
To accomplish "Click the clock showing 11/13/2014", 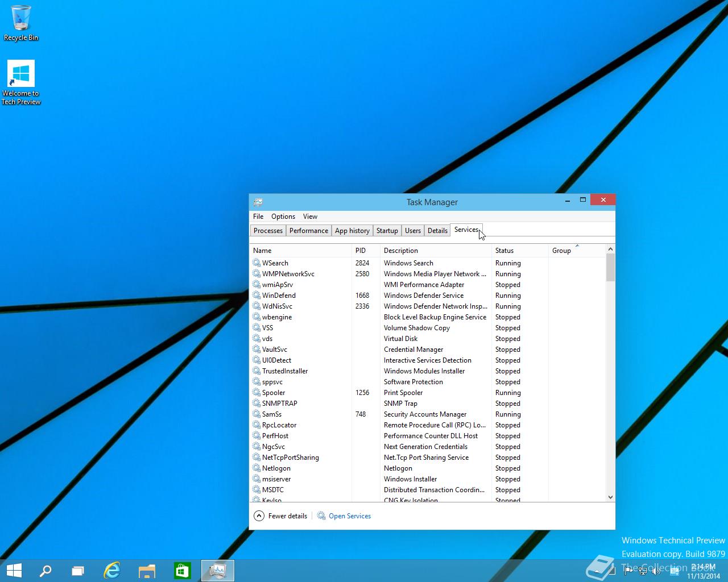I will click(x=703, y=571).
